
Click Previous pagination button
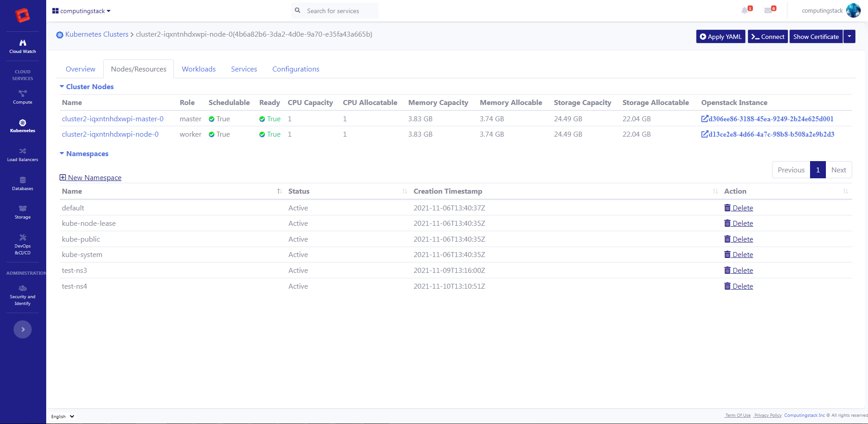[x=791, y=170]
